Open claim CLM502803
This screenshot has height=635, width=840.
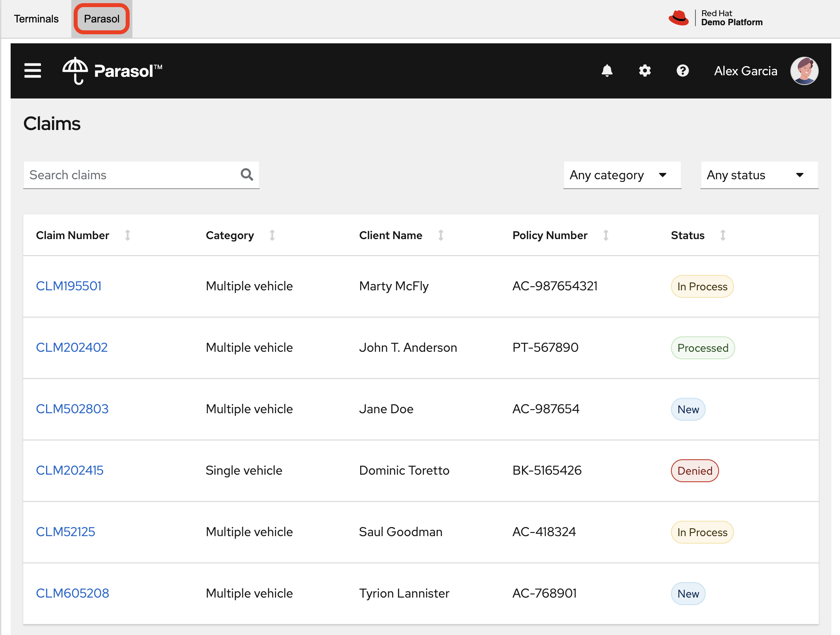tap(72, 409)
